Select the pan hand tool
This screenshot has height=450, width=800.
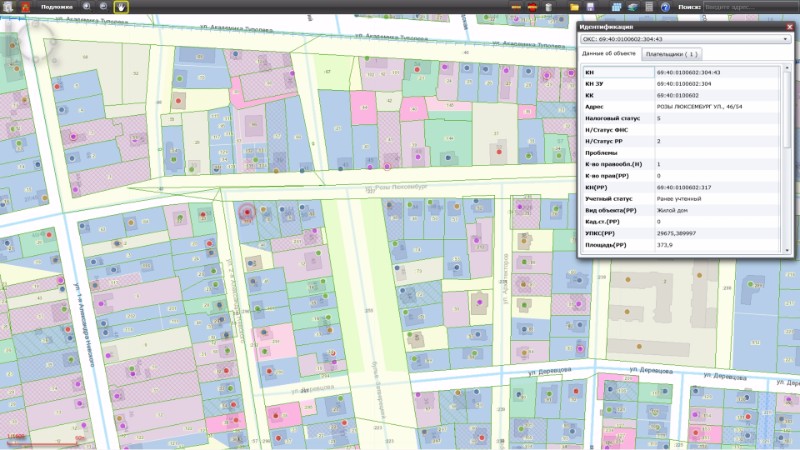[x=120, y=7]
